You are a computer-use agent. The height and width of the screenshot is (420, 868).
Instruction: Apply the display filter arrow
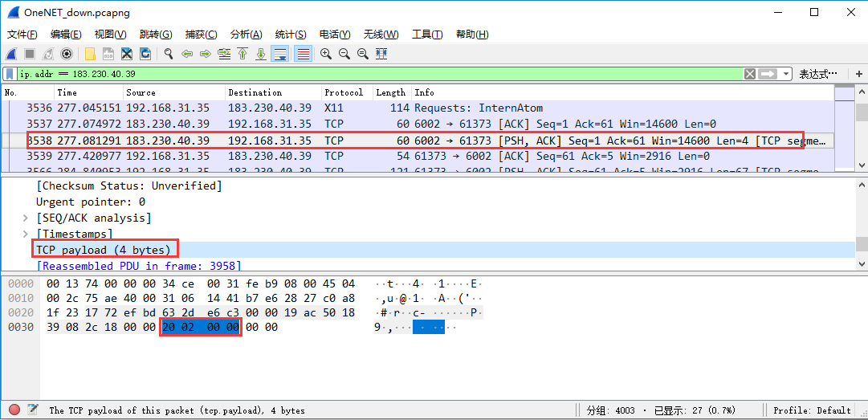click(x=768, y=74)
